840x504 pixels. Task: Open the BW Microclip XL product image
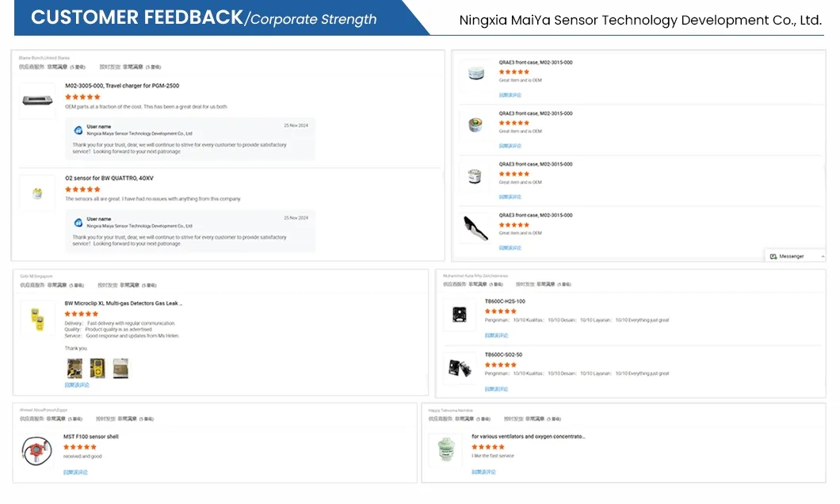pyautogui.click(x=37, y=319)
